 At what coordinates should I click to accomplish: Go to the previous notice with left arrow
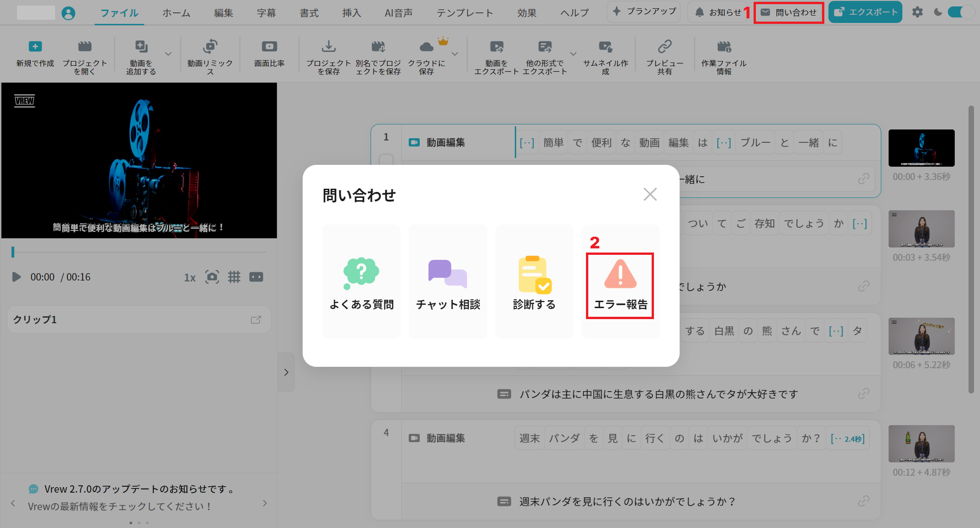pos(13,503)
